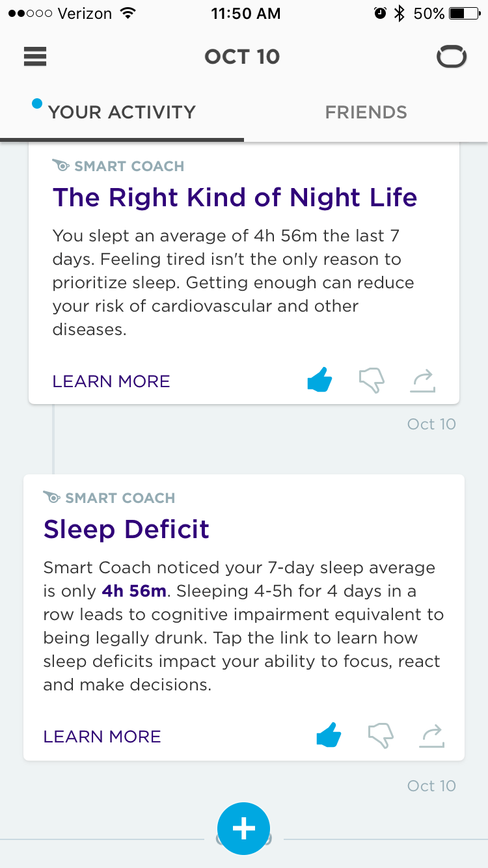Tap the OCT 10 date header

pos(242,57)
